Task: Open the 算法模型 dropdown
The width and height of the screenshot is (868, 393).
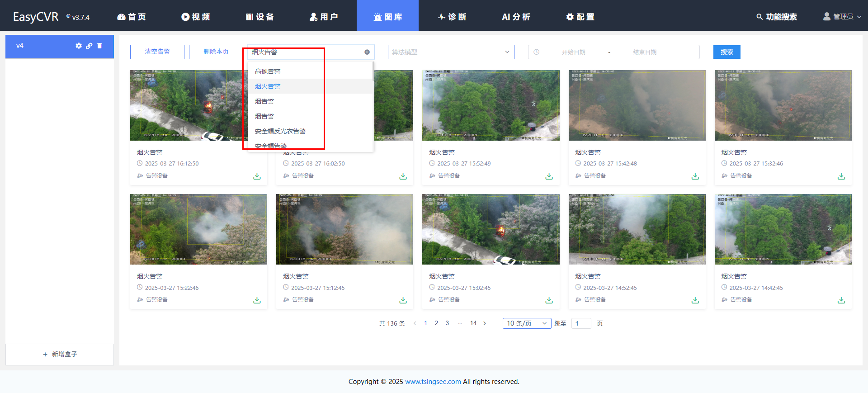Action: 451,52
